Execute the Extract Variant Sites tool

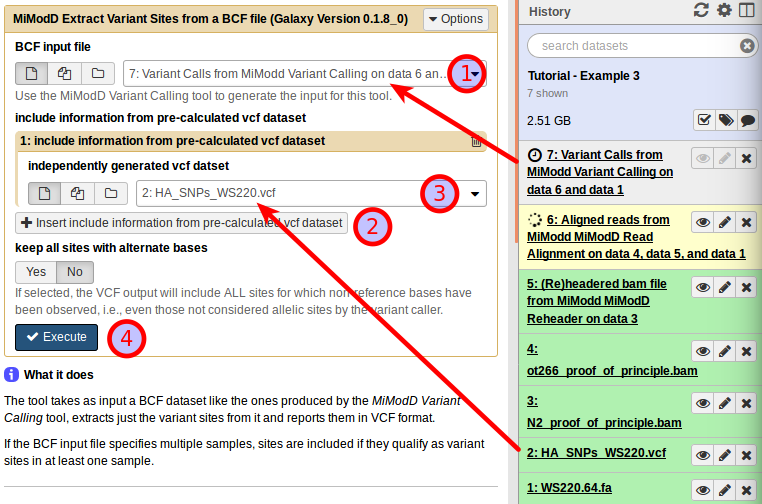point(56,337)
